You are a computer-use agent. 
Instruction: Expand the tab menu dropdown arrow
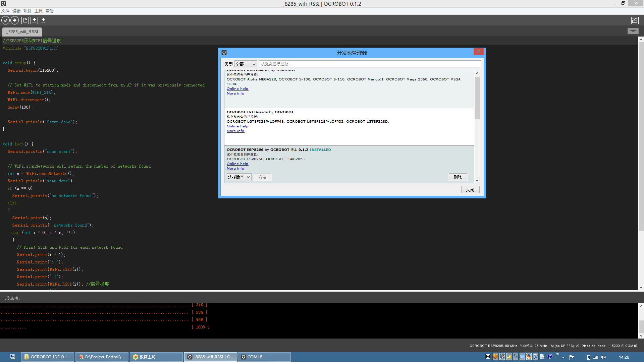(x=633, y=31)
